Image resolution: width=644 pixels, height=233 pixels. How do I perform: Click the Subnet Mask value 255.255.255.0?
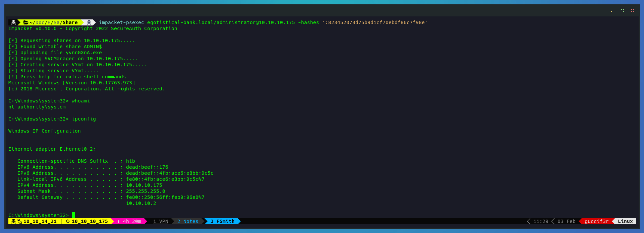(x=145, y=191)
